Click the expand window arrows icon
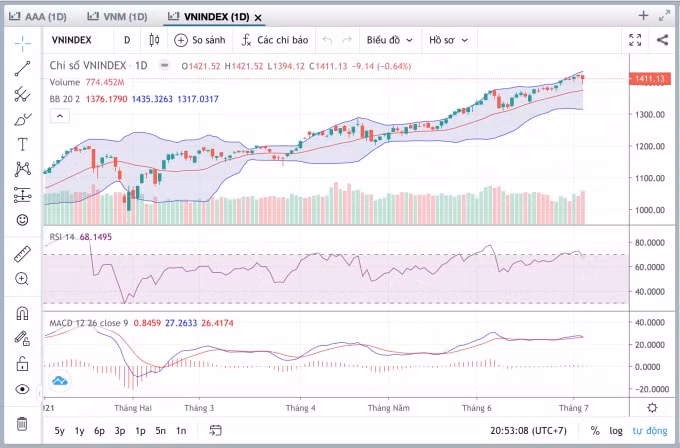This screenshot has width=680, height=448. coord(664,16)
